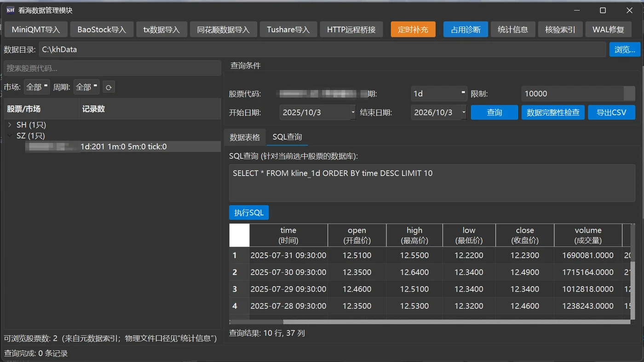Run WAL修复 repair
644x362 pixels.
(x=609, y=29)
